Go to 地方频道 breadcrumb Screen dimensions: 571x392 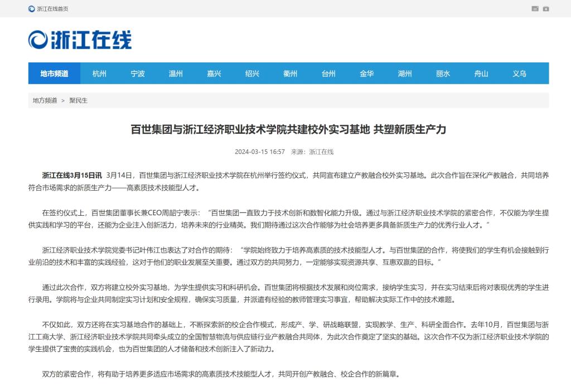45,100
